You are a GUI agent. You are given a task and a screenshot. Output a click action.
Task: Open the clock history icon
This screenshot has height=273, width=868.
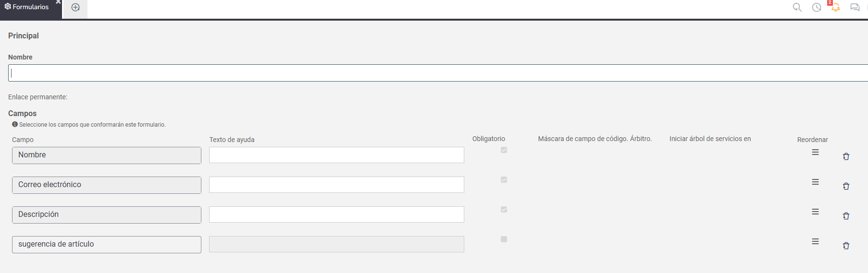coord(817,7)
